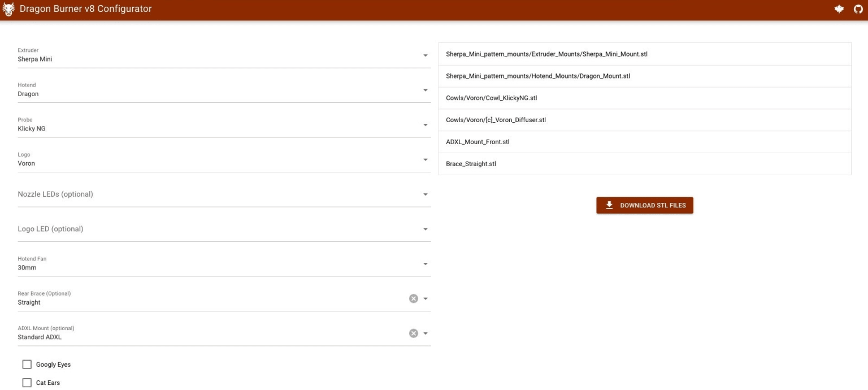
Task: Click the download arrow icon on button
Action: (x=609, y=205)
